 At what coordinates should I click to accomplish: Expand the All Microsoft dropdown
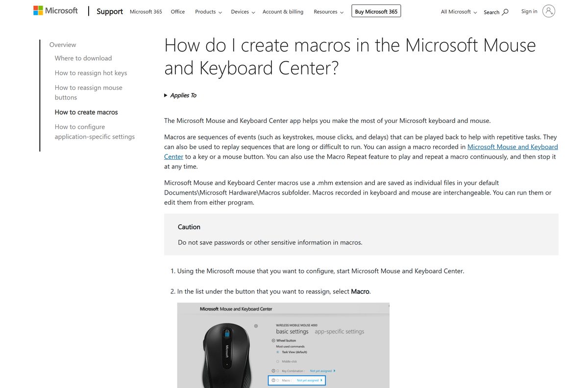tap(459, 12)
